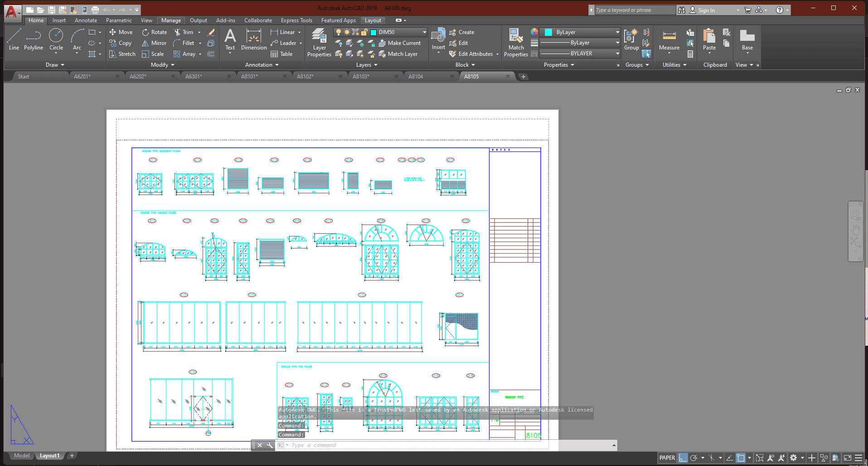Toggle PAPER space button in status bar

(x=667, y=458)
